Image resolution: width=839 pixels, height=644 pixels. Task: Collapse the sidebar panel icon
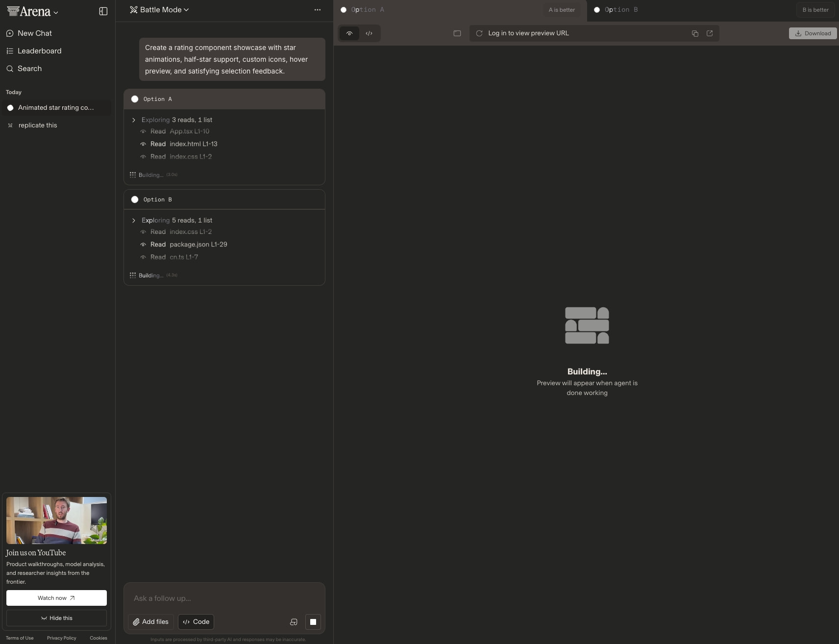(103, 11)
